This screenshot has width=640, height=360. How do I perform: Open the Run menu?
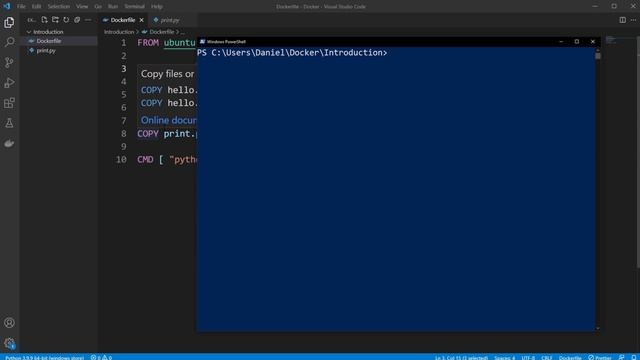113,7
